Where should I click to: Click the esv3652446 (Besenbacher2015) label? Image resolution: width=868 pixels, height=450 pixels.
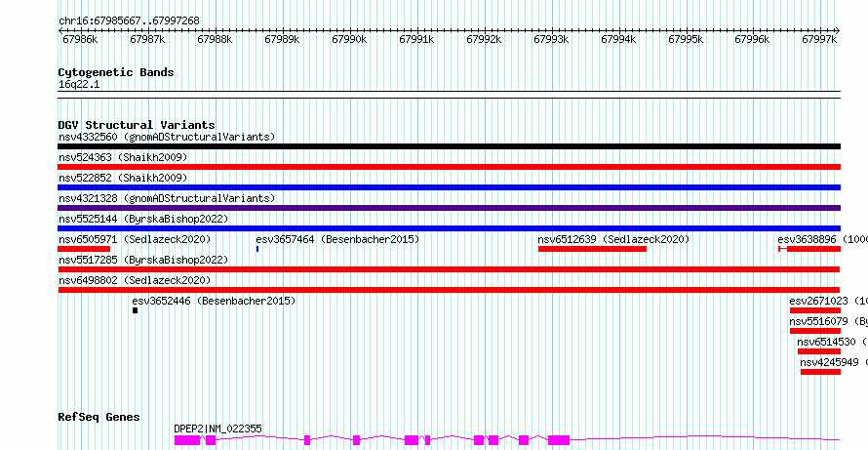click(x=214, y=301)
